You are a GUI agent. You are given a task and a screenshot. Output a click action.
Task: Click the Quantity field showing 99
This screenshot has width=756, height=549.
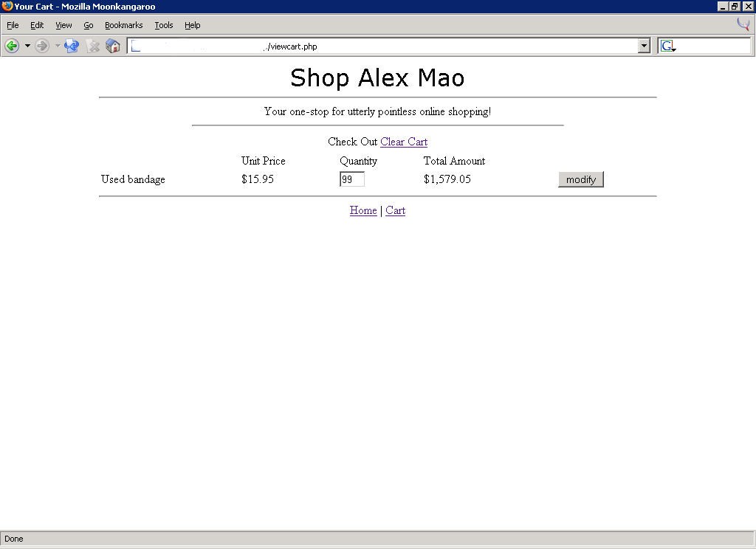(x=351, y=179)
